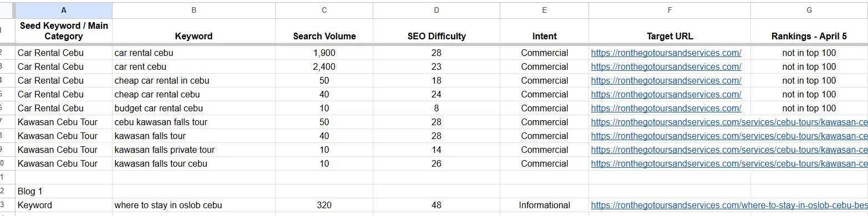Click the Rankings - April 5 header cell
Viewport: 868px width, 216px height.
(x=809, y=31)
